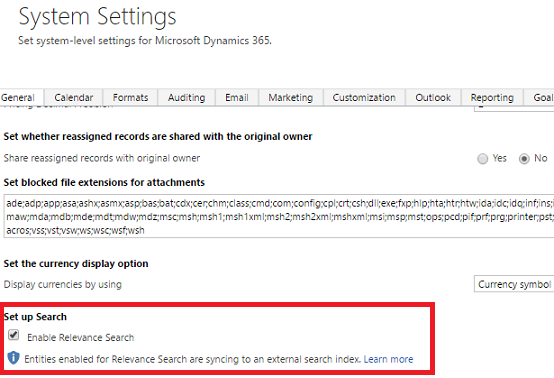Viewport: 554px width, 378px height.
Task: Open the Reporting tab
Action: (492, 98)
